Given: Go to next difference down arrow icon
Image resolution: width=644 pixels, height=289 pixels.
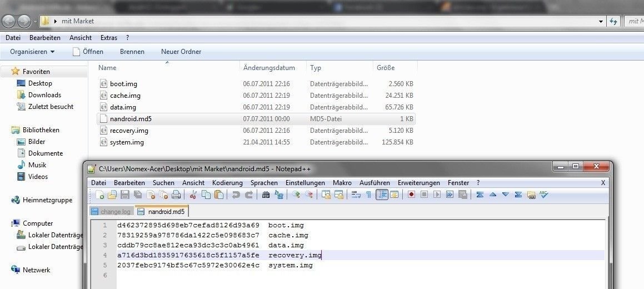Looking at the screenshot, I should pyautogui.click(x=506, y=195).
